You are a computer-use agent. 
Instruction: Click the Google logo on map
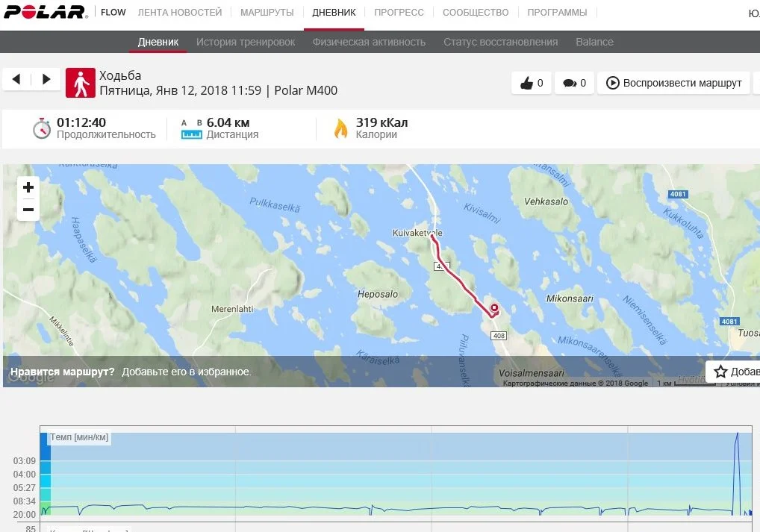(31, 378)
